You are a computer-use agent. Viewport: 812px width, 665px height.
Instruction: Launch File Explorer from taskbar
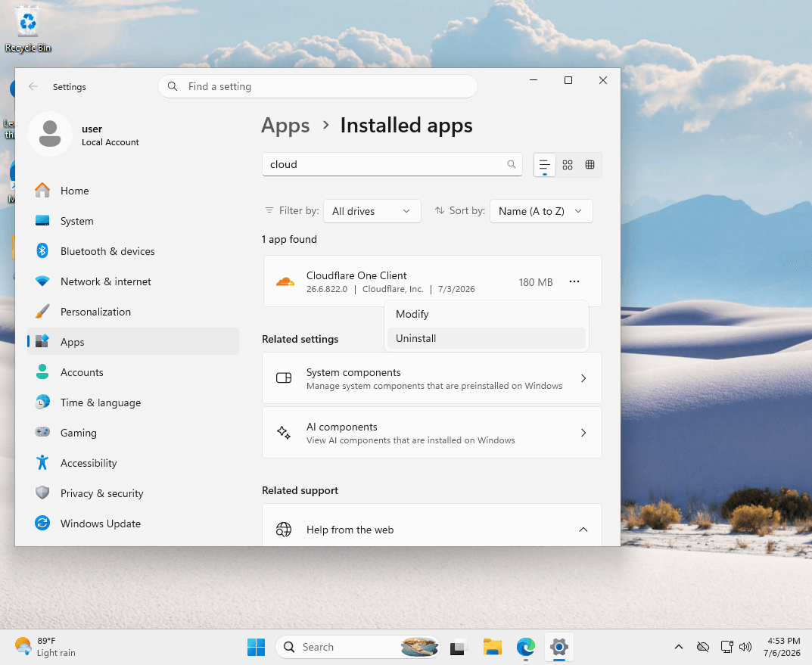(x=493, y=647)
